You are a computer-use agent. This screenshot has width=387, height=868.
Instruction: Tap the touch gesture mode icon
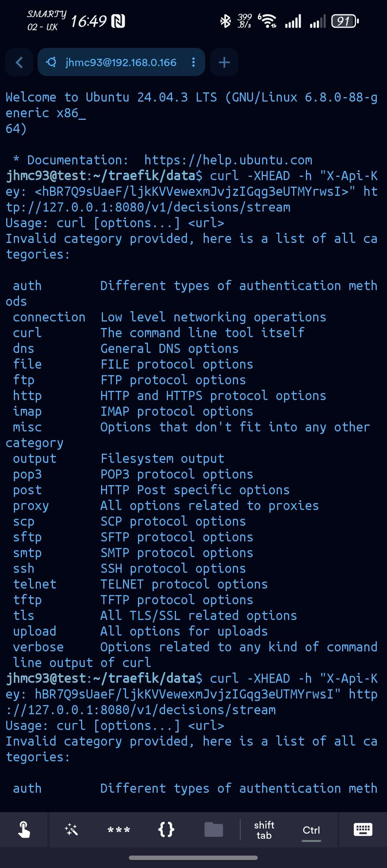[24, 830]
